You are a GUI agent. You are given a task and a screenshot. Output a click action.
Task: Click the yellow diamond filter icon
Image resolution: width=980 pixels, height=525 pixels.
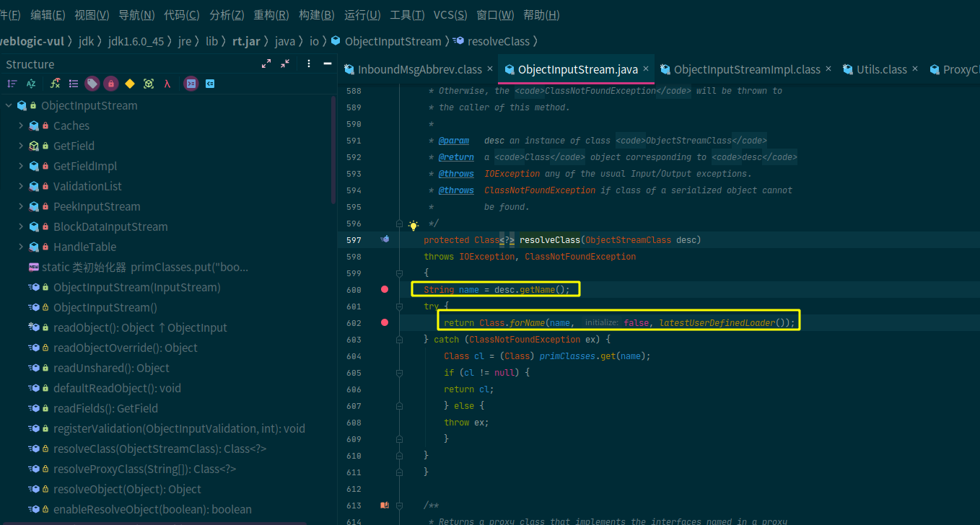coord(130,84)
